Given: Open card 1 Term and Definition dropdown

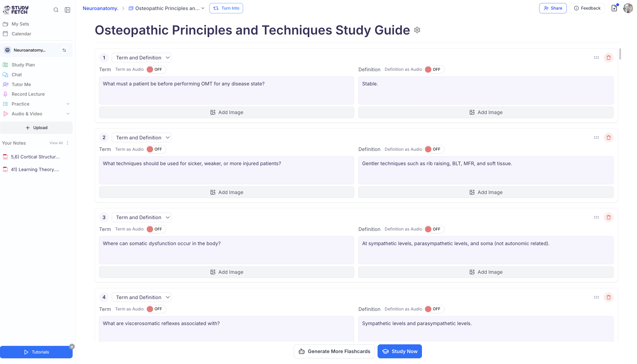Looking at the screenshot, I should pos(141,58).
